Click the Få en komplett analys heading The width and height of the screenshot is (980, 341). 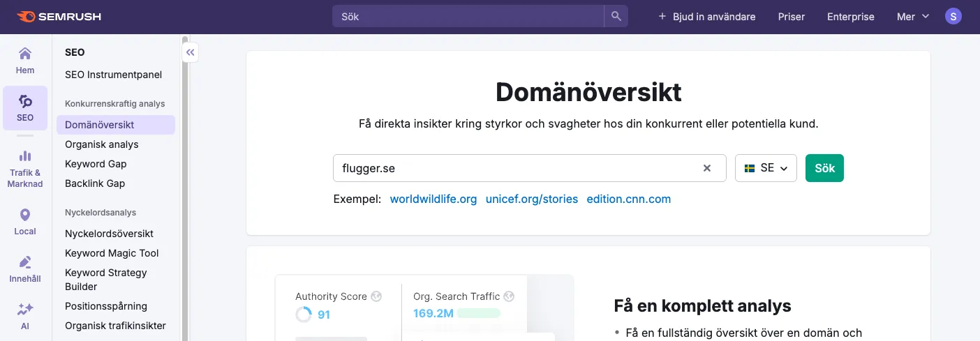coord(703,305)
